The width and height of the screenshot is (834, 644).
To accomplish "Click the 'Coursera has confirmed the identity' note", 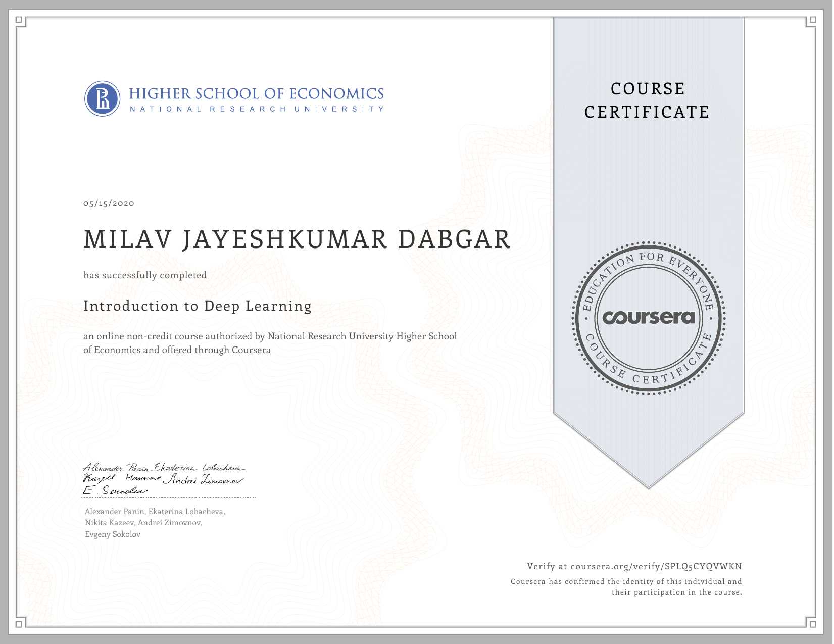I will [626, 587].
